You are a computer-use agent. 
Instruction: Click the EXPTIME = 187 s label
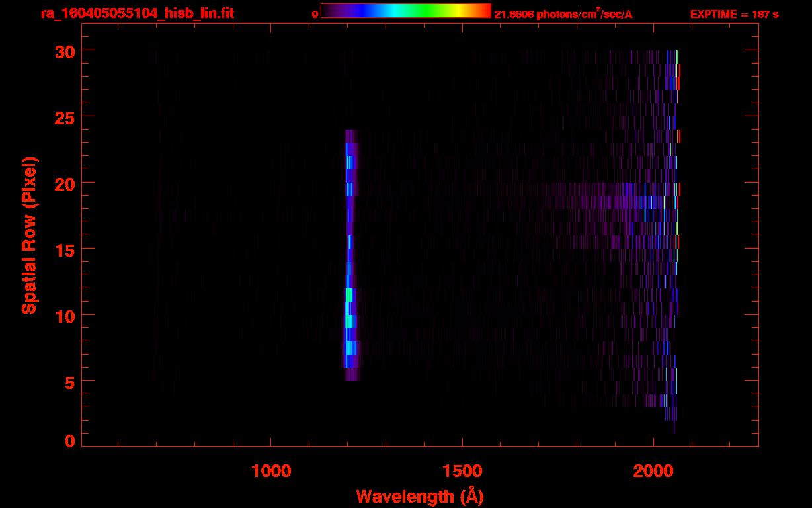click(x=734, y=14)
